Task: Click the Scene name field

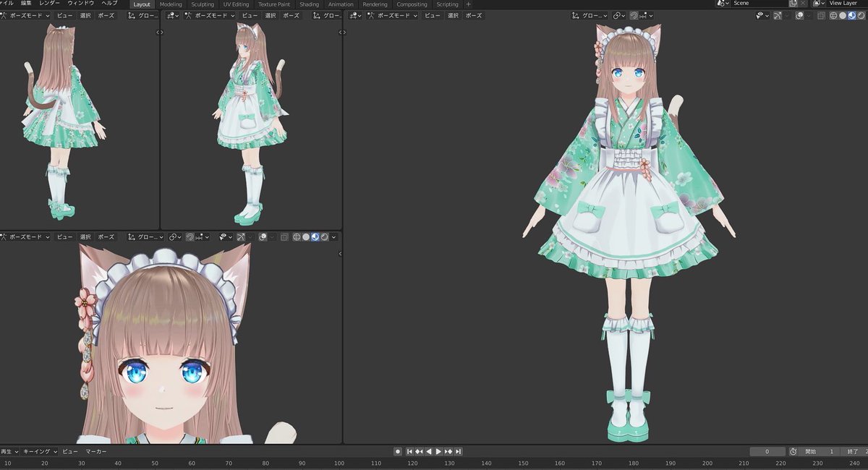Action: [x=759, y=4]
